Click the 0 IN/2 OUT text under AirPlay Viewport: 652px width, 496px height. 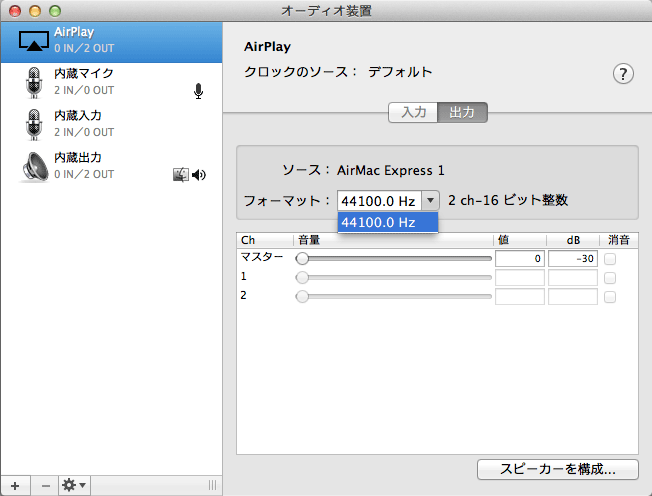tap(84, 48)
